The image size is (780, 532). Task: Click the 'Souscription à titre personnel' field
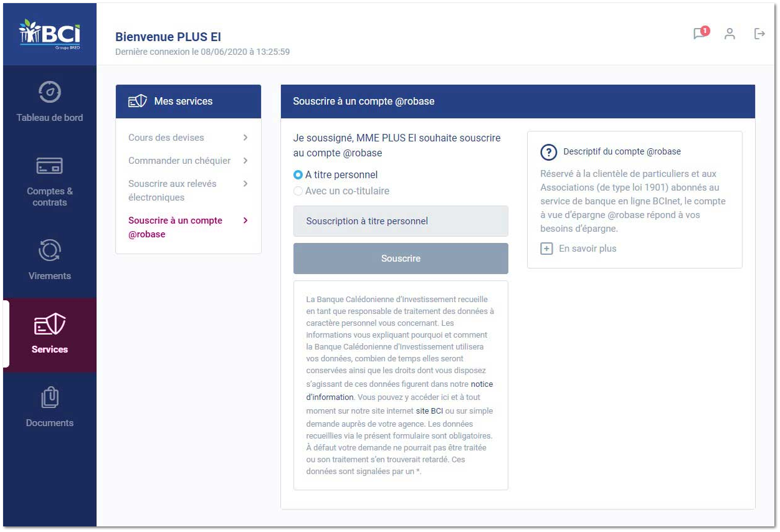click(401, 221)
